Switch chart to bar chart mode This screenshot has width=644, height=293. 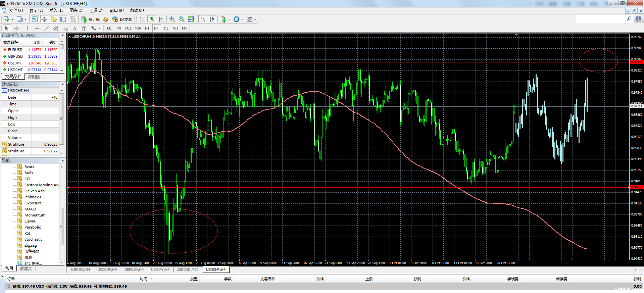click(x=142, y=19)
